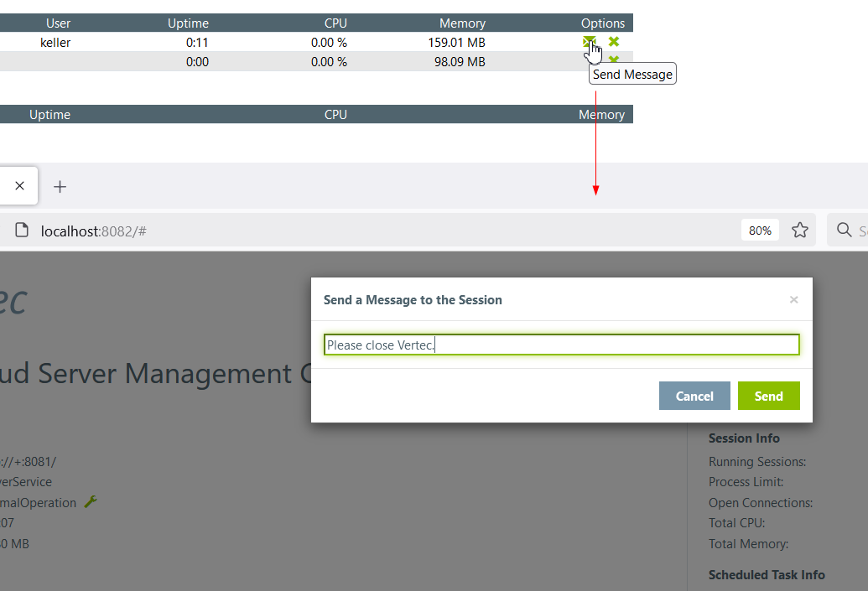The width and height of the screenshot is (868, 591).
Task: Click the Send Message envelope icon for keller
Action: tap(589, 42)
